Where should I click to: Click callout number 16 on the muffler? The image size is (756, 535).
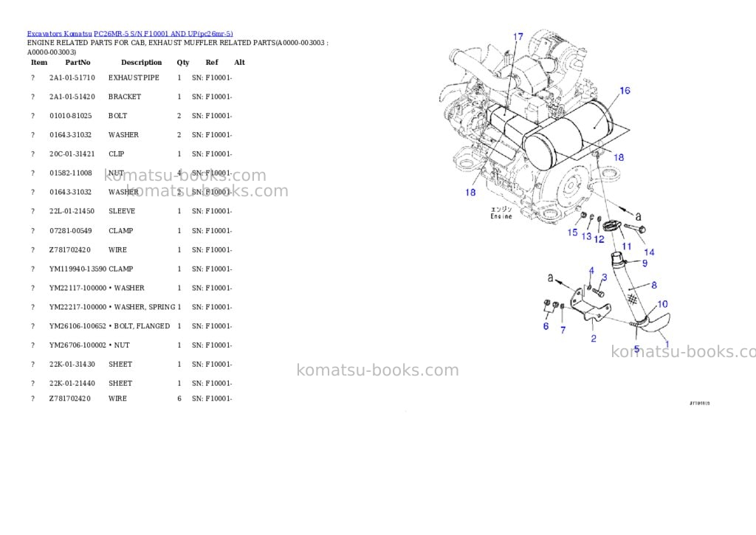625,91
